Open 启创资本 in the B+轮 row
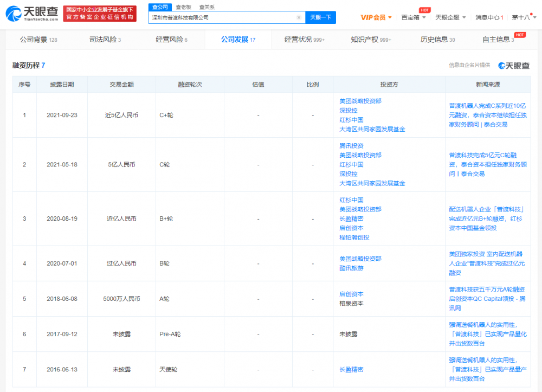The width and height of the screenshot is (542, 392). 351,228
